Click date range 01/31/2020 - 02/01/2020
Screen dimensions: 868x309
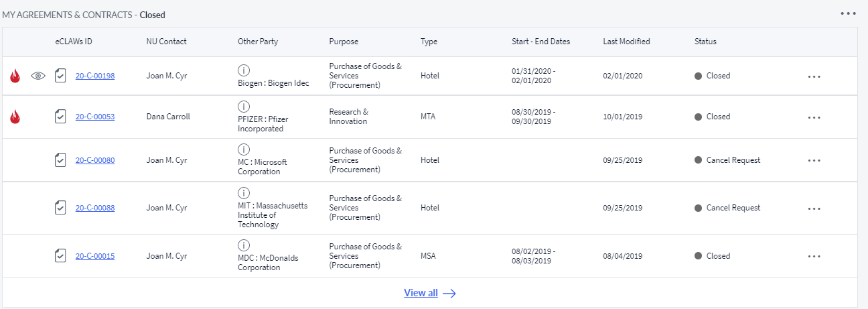tap(534, 76)
